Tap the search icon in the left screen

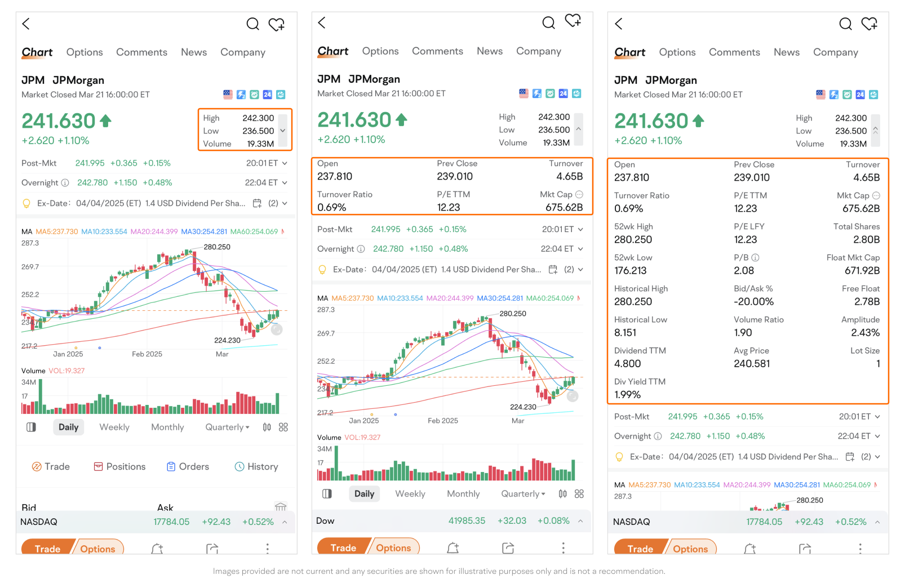(x=252, y=24)
